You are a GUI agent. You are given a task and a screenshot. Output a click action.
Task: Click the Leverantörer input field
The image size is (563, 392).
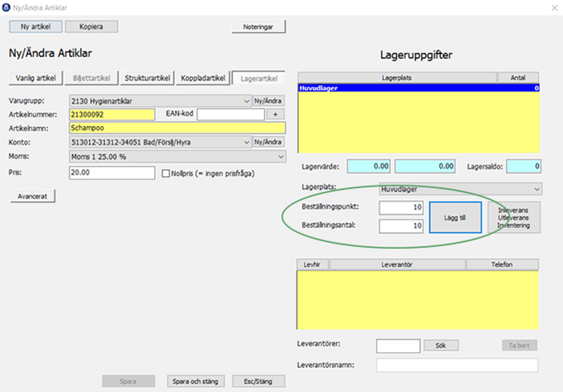point(398,346)
